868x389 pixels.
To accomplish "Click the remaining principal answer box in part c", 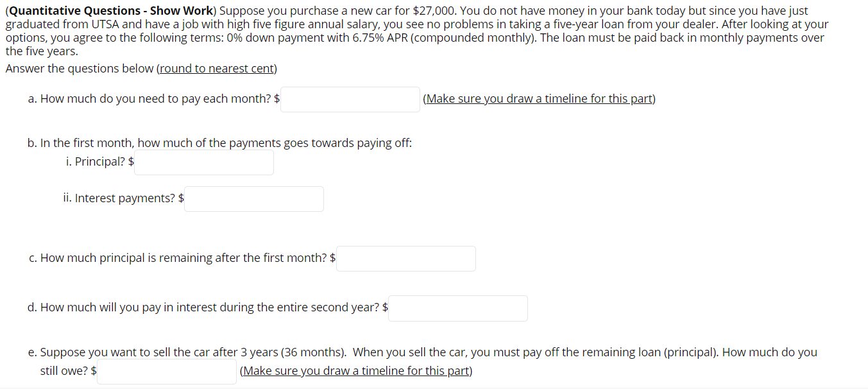I will tap(405, 258).
